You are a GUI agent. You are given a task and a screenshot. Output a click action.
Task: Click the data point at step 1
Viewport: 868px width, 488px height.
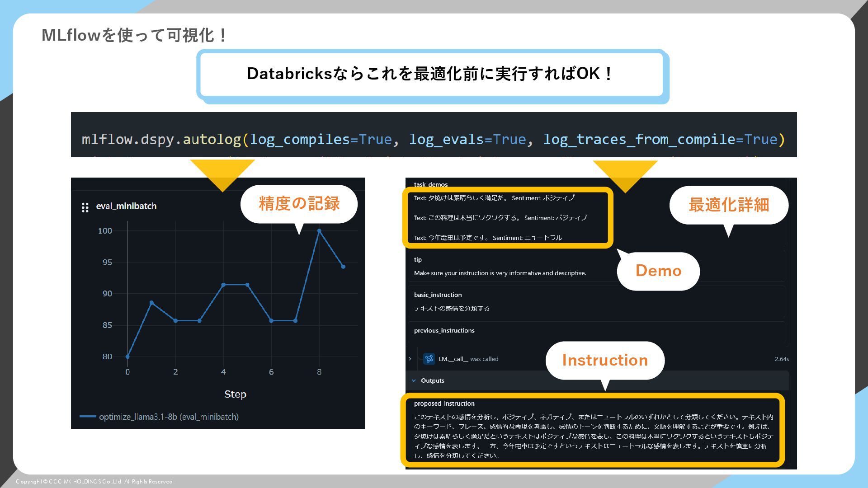(151, 303)
